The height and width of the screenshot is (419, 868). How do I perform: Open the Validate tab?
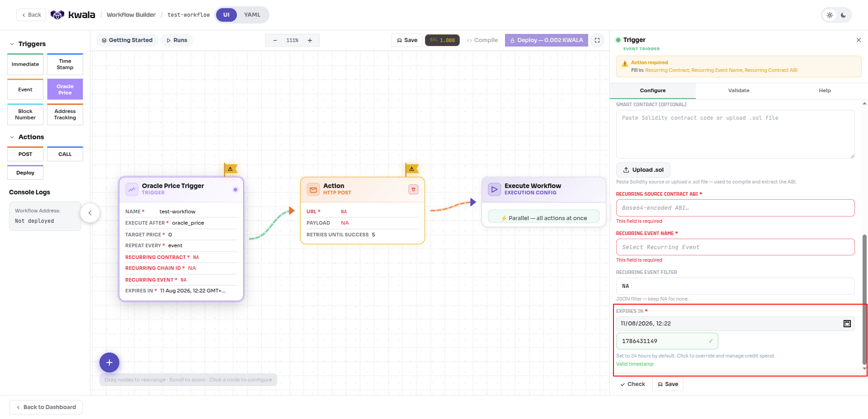point(739,90)
